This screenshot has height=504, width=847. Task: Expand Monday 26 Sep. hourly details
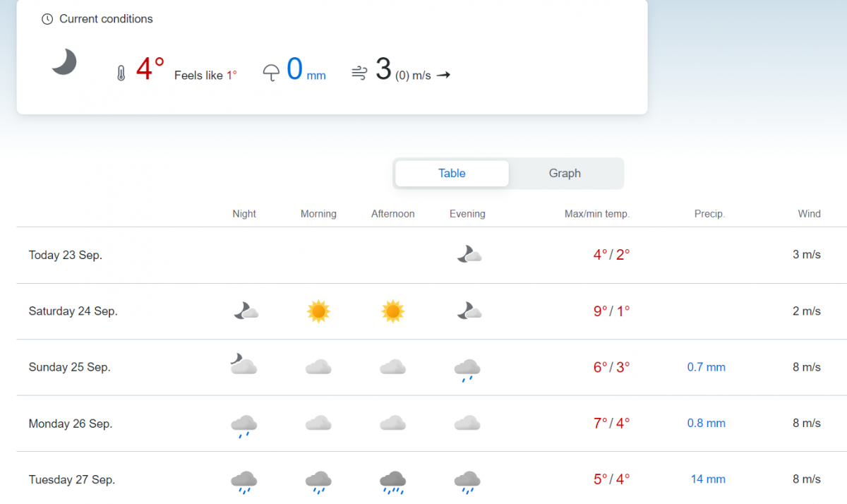(x=71, y=424)
